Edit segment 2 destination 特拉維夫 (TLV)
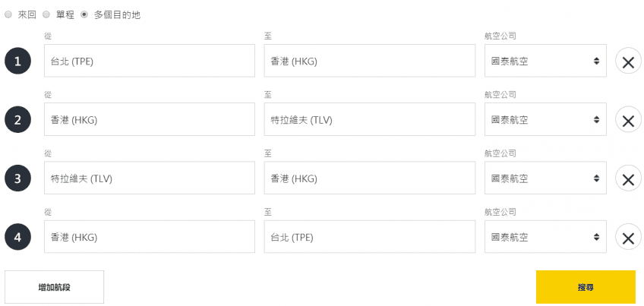The image size is (644, 306). click(369, 119)
